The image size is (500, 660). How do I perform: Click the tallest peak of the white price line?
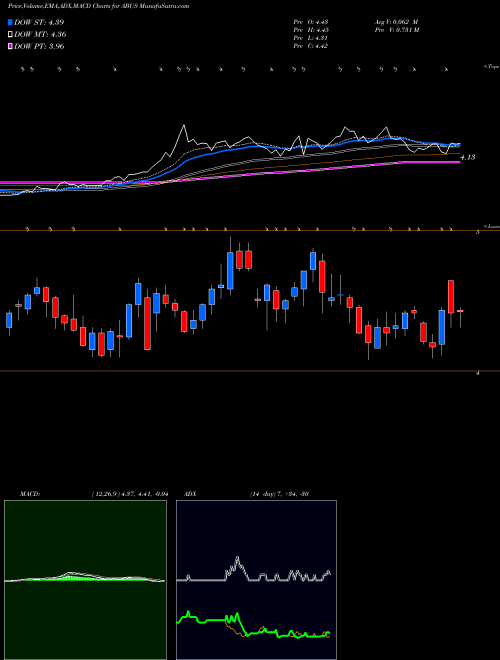pos(184,125)
